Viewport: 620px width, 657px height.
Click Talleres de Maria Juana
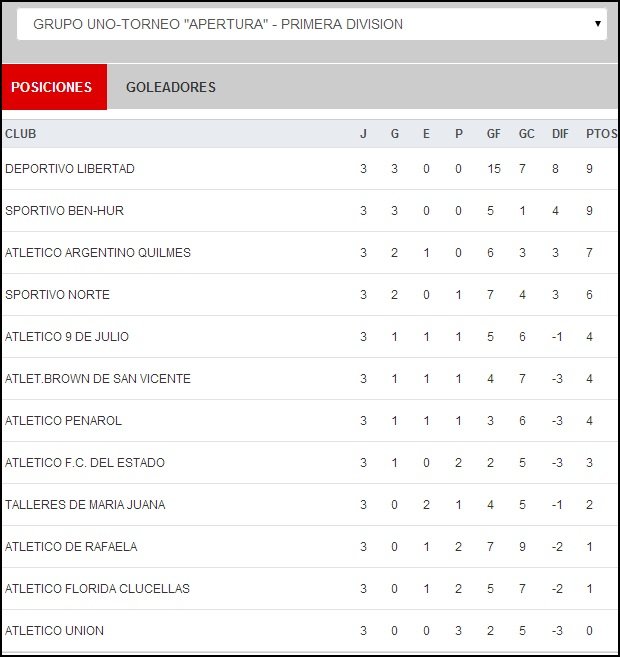tap(85, 505)
